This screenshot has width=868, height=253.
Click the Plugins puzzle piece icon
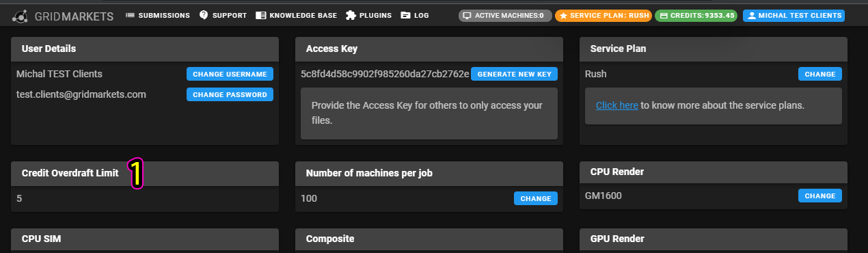(351, 15)
